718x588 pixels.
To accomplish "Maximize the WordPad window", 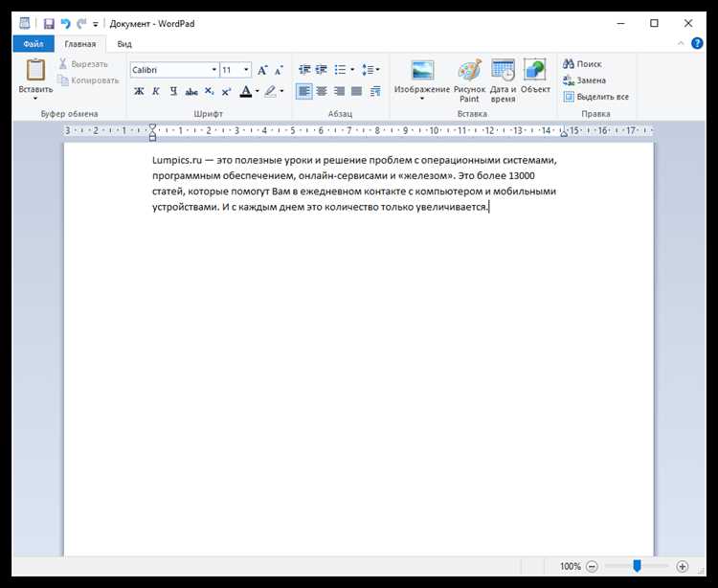I will point(654,23).
